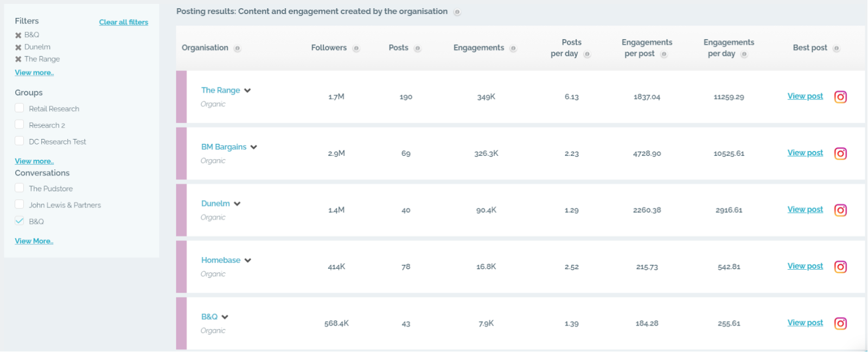Screen dimensions: 868x355
Task: Sort by the Followers column header
Action: pos(329,48)
